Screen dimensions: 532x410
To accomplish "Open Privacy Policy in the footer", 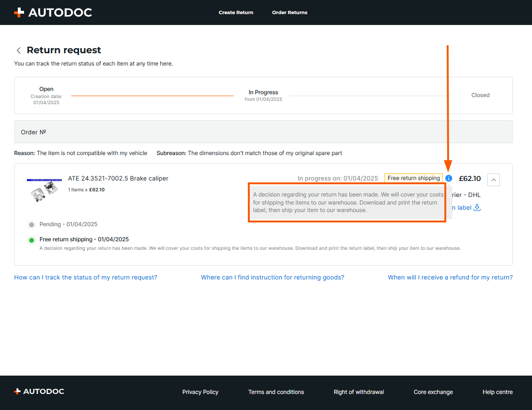I will coord(200,392).
